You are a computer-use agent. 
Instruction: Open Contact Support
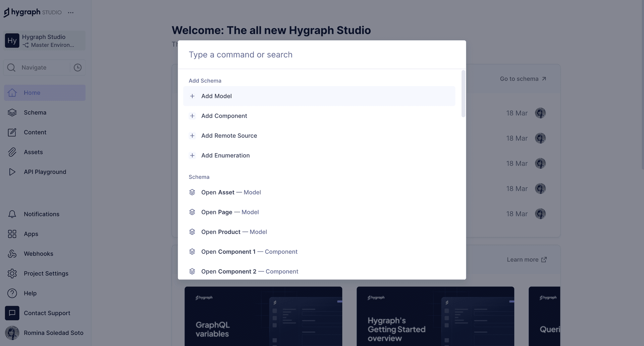[47, 313]
